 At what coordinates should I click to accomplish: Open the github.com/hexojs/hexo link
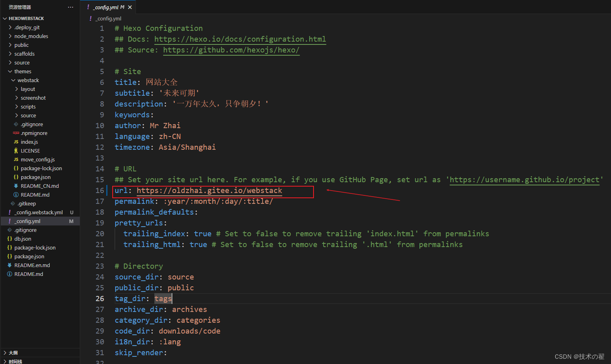231,50
